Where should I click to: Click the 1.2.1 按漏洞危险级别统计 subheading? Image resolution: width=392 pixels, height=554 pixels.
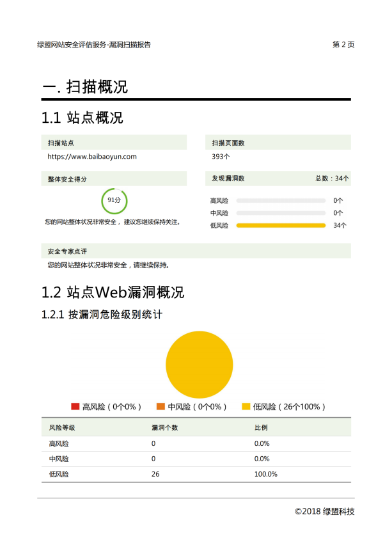click(102, 315)
